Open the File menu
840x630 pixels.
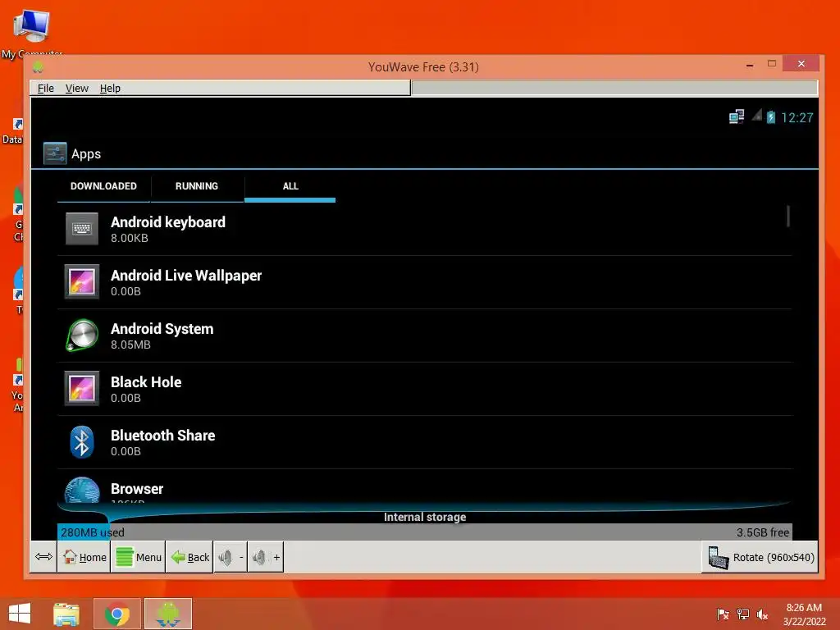(46, 89)
